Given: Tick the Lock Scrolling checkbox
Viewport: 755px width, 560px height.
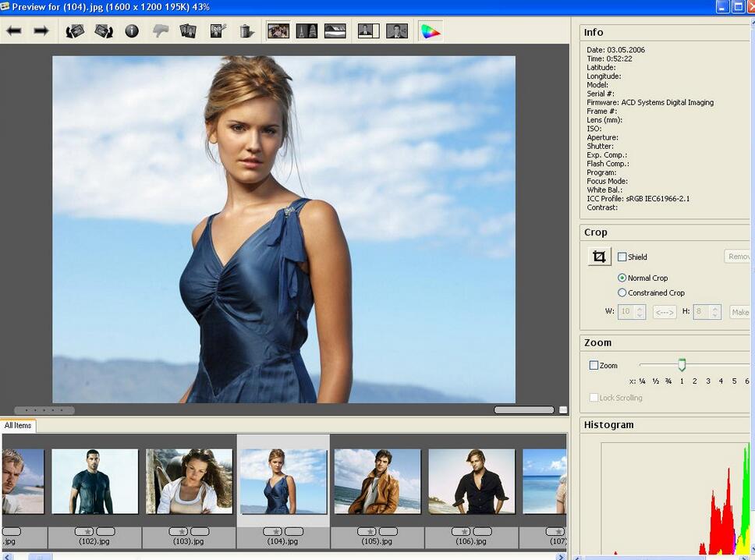Looking at the screenshot, I should click(x=594, y=398).
